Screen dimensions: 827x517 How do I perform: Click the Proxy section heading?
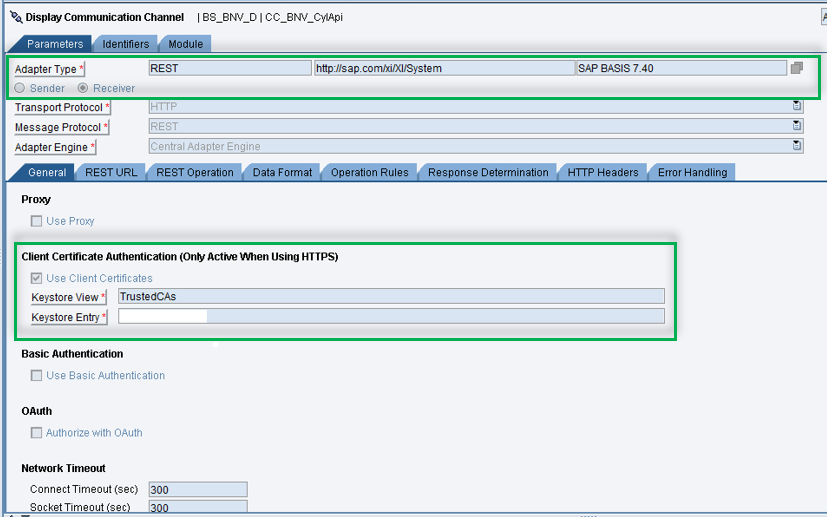coord(36,199)
